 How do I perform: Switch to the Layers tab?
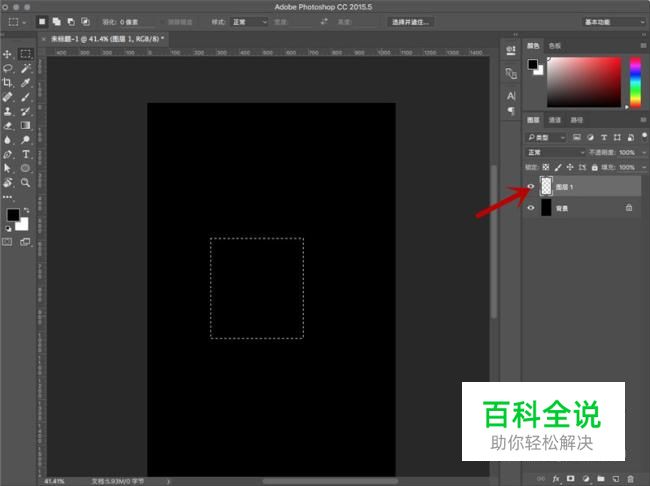coord(533,120)
